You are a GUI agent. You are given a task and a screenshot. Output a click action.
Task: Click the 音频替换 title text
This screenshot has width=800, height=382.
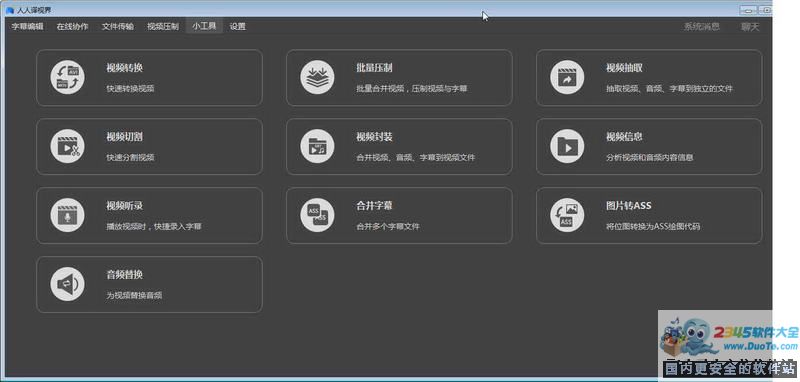(124, 274)
